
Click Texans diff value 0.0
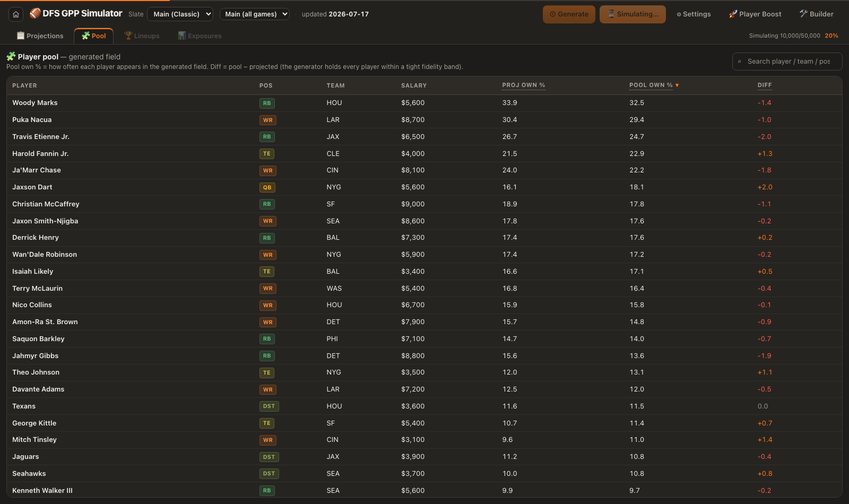[x=763, y=406]
